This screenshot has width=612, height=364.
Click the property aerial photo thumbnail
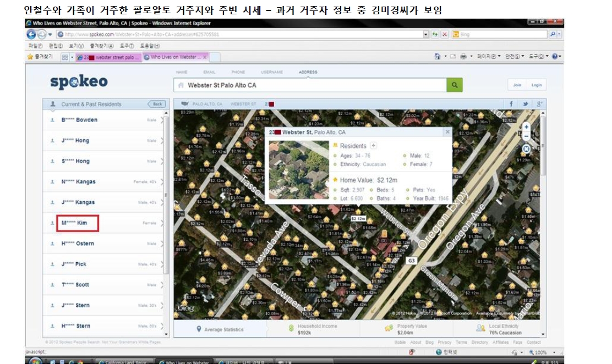coord(299,170)
